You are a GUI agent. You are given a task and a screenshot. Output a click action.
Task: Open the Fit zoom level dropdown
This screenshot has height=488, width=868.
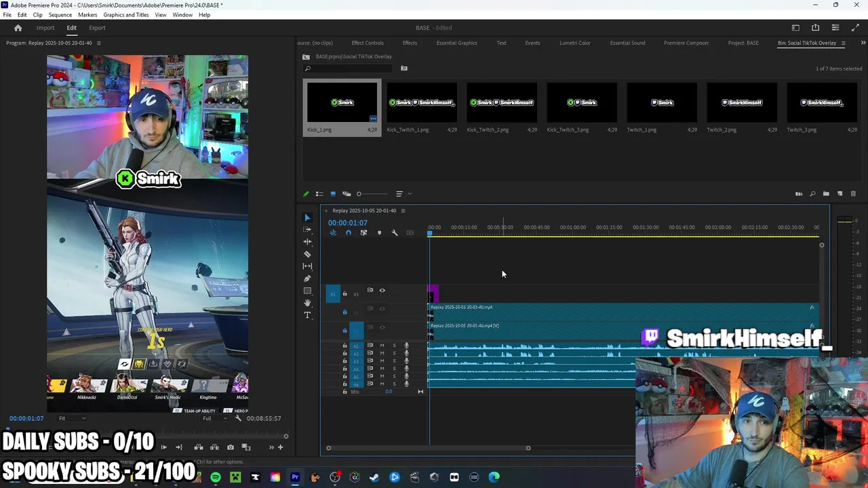pyautogui.click(x=71, y=418)
